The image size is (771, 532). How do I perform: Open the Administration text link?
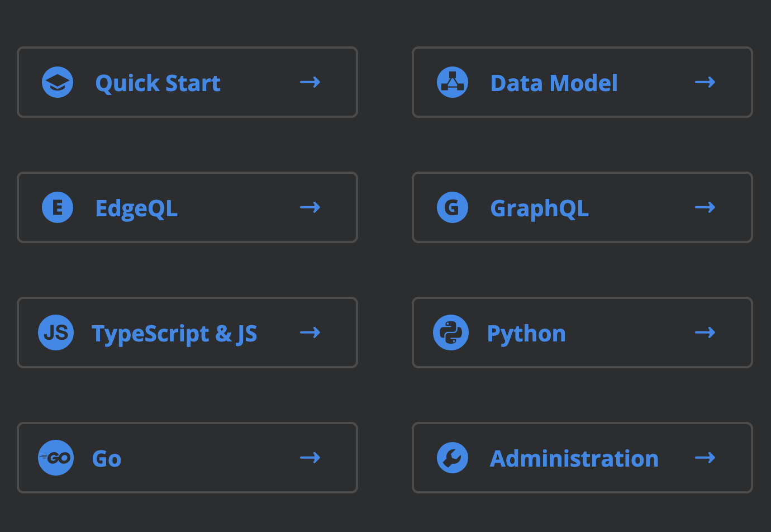(574, 459)
